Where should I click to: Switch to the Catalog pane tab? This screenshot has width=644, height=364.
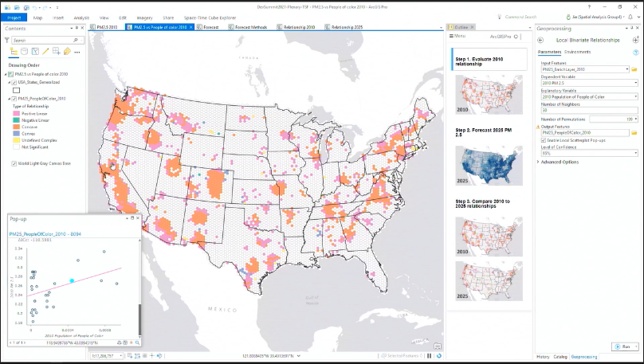[560, 357]
